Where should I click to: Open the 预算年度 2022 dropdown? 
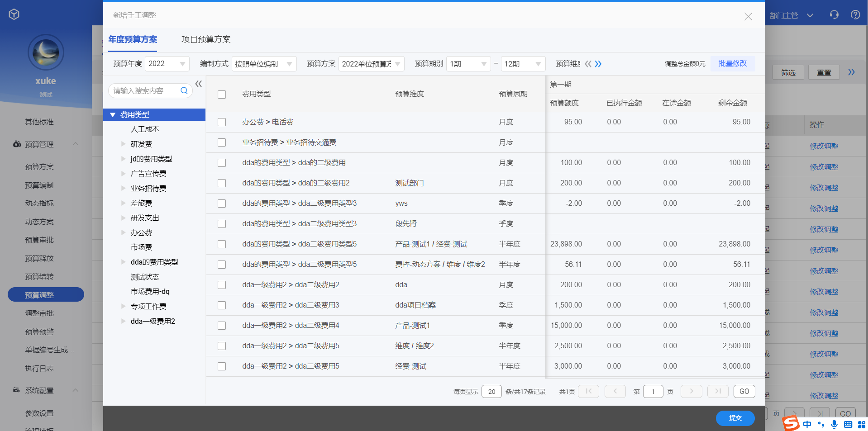[167, 64]
